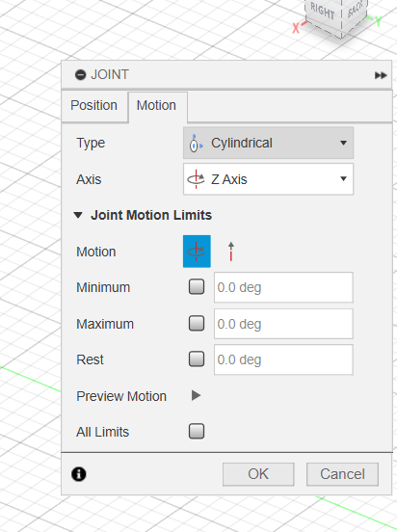The width and height of the screenshot is (397, 532).
Task: Enable the Maximum limit checkbox
Action: point(197,323)
